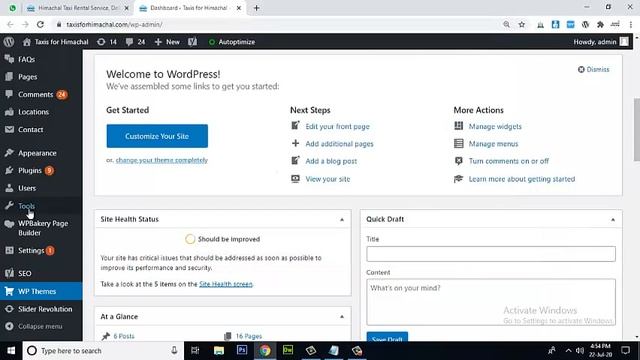Screen dimensions: 640x360
Task: Click View your site link
Action: tap(328, 179)
